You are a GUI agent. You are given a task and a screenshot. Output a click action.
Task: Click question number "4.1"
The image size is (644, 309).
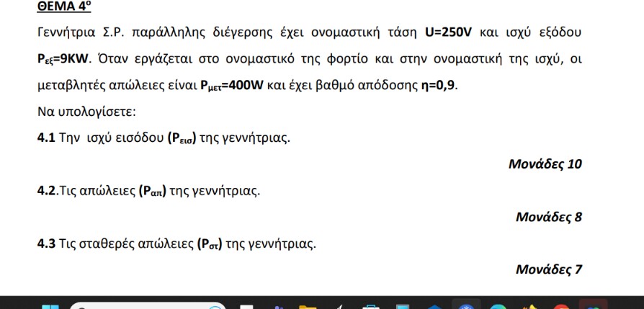46,138
